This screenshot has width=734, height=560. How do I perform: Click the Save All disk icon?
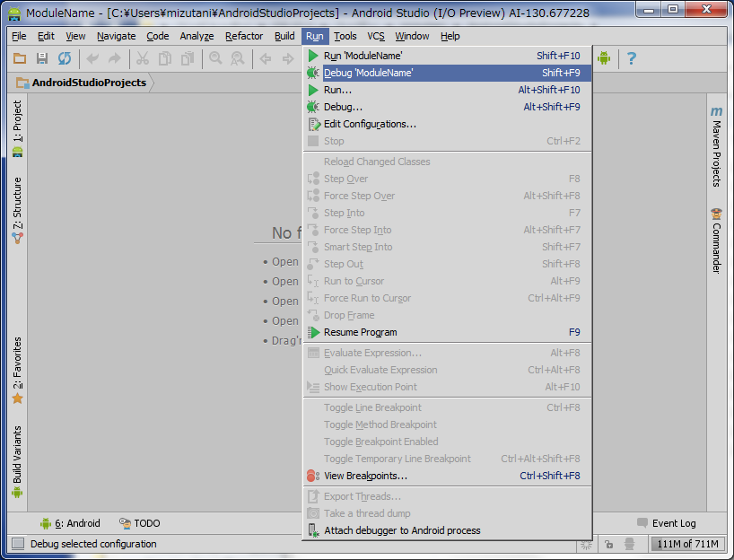point(42,58)
